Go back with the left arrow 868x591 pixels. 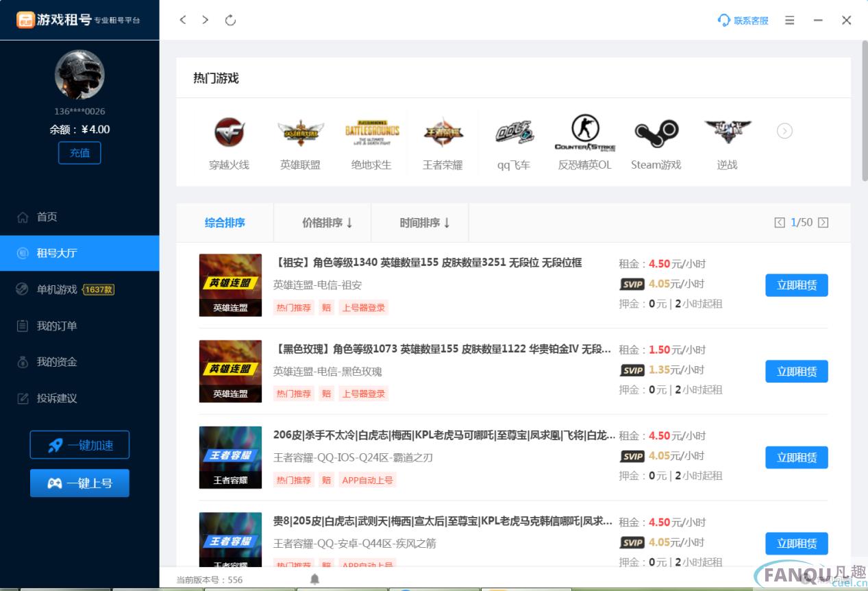tap(183, 20)
